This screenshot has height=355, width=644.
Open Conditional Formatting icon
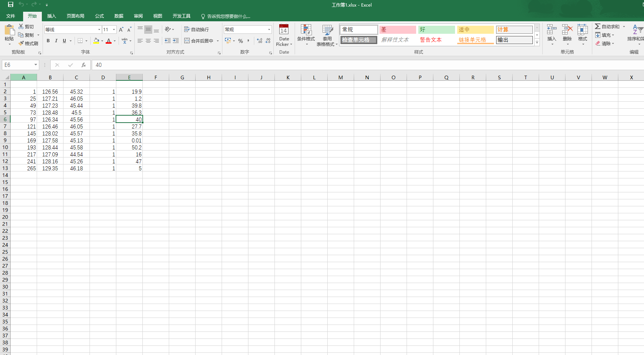(306, 30)
